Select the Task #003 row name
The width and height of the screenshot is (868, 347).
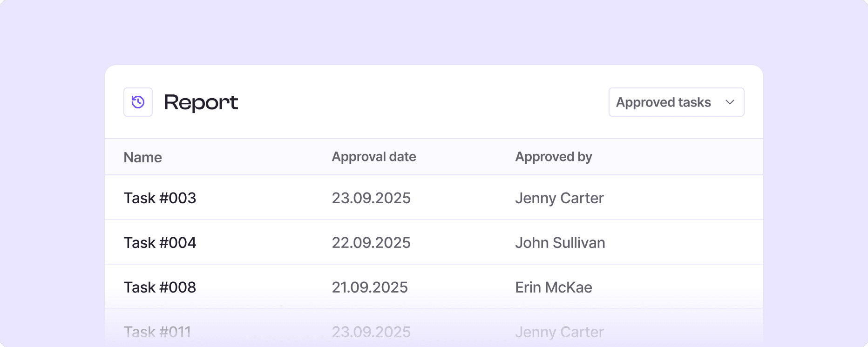160,198
